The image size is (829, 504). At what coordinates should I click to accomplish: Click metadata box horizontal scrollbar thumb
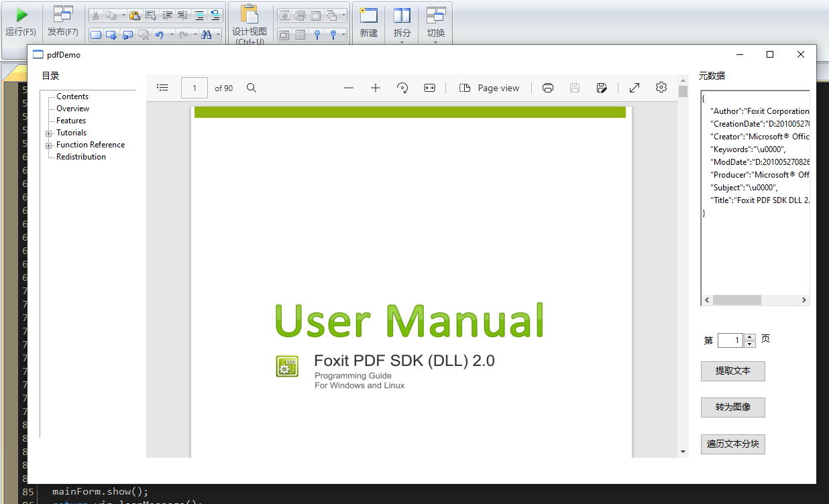(x=736, y=300)
